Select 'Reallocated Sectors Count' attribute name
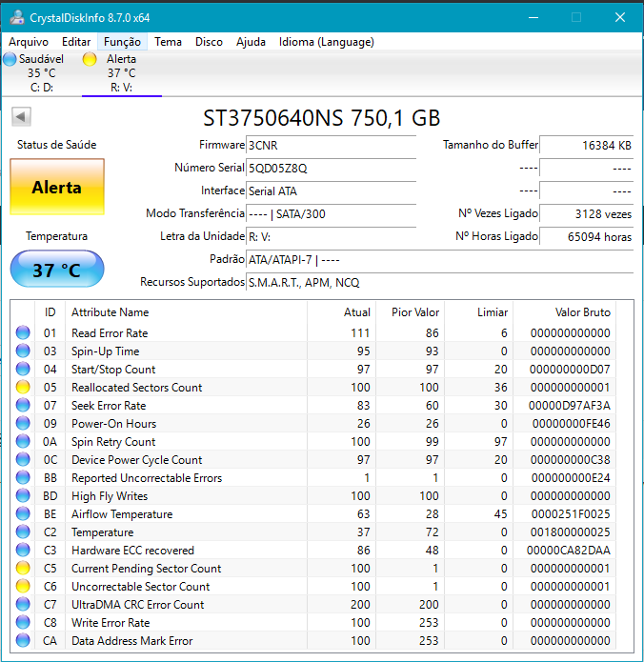The width and height of the screenshot is (644, 662). tap(137, 387)
